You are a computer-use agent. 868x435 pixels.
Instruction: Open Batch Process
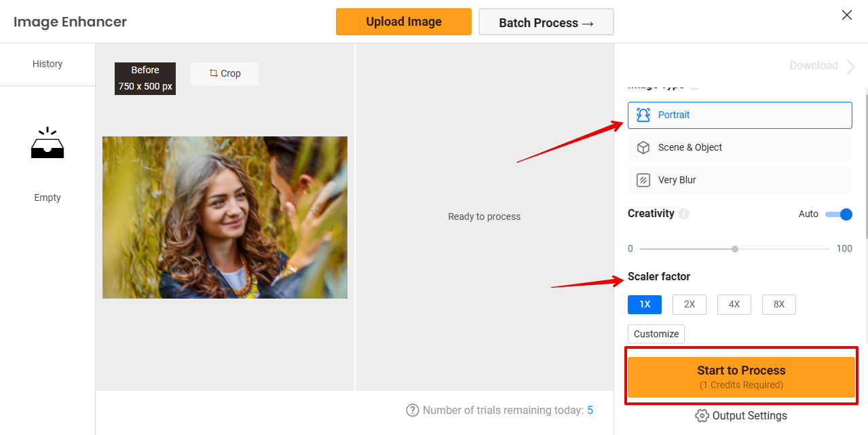pyautogui.click(x=546, y=22)
